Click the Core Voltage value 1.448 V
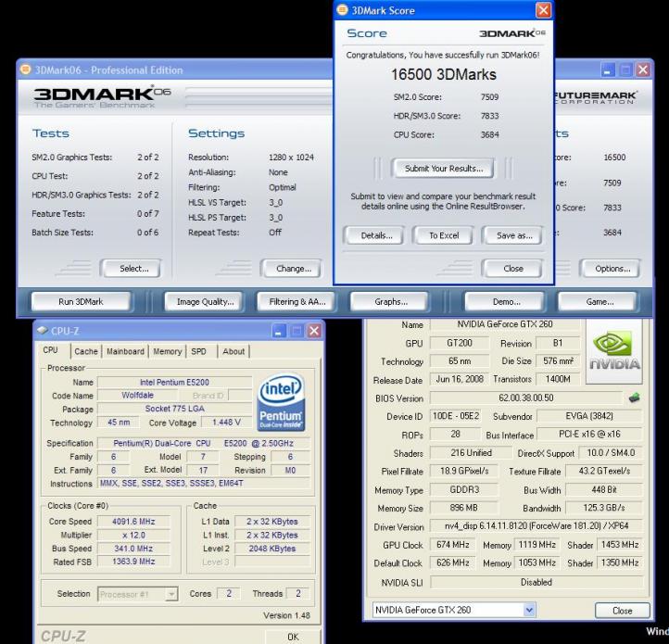The height and width of the screenshot is (644, 669). click(x=226, y=423)
